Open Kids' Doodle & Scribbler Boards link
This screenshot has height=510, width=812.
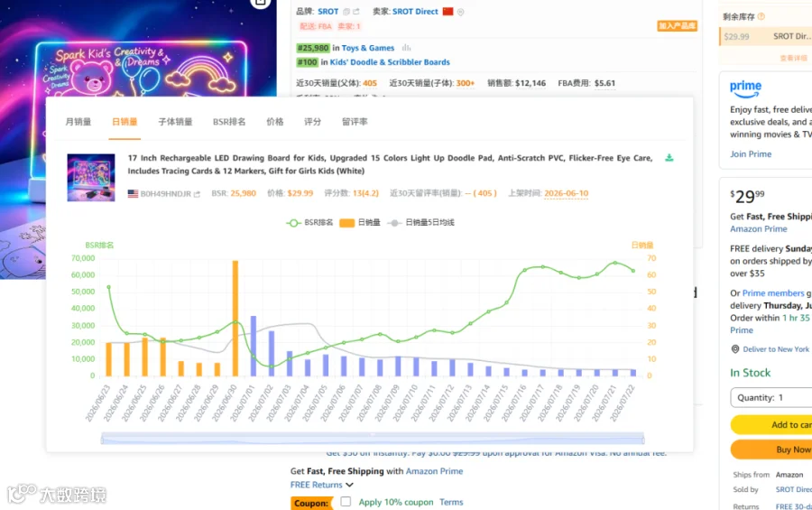pyautogui.click(x=390, y=62)
